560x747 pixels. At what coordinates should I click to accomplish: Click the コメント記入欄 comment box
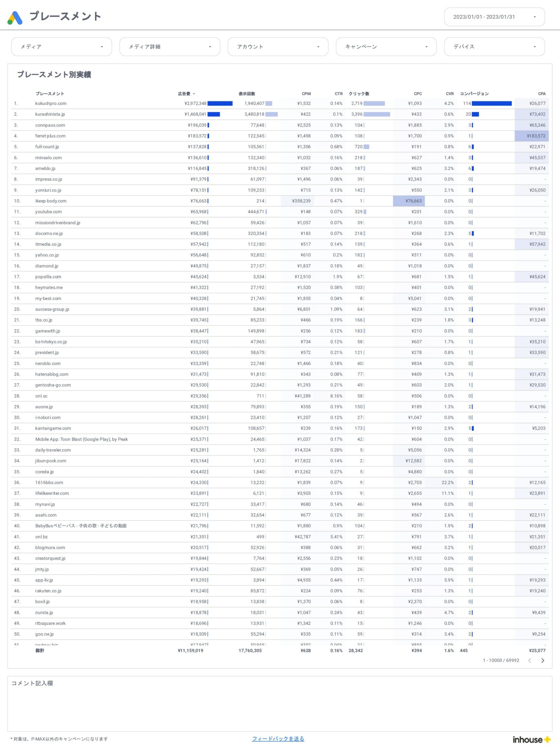pos(280,706)
